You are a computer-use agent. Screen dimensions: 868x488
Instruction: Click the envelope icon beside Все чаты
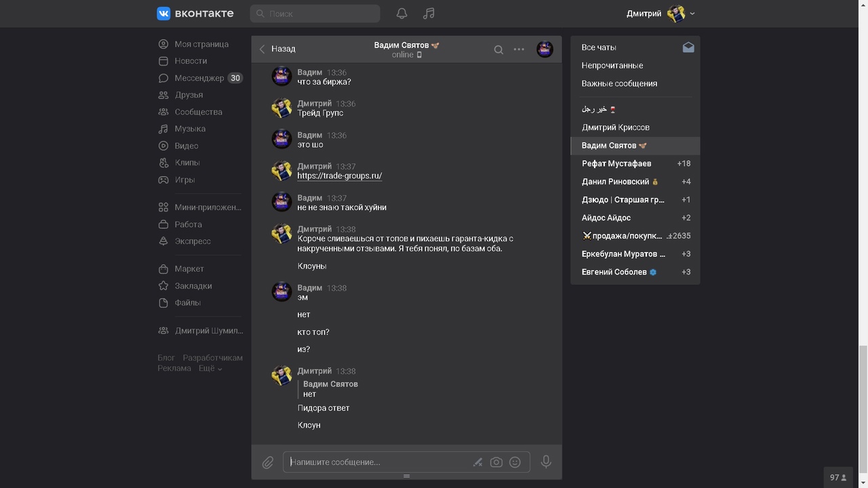click(688, 47)
